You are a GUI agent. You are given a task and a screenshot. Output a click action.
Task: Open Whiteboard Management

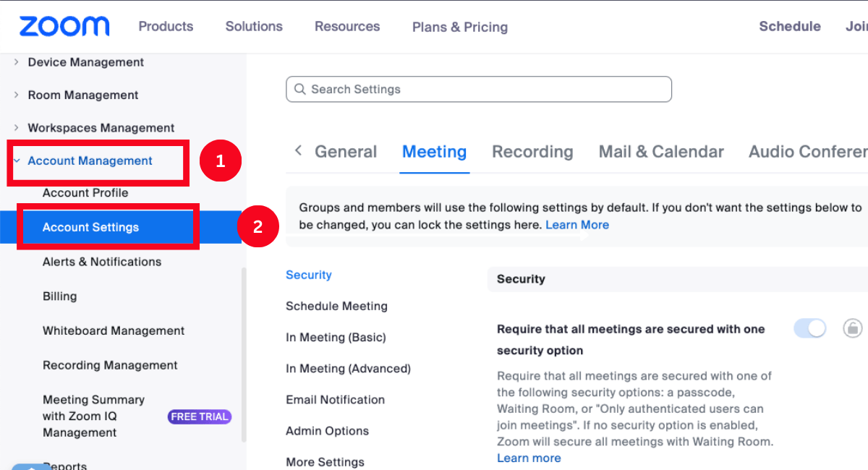point(114,331)
